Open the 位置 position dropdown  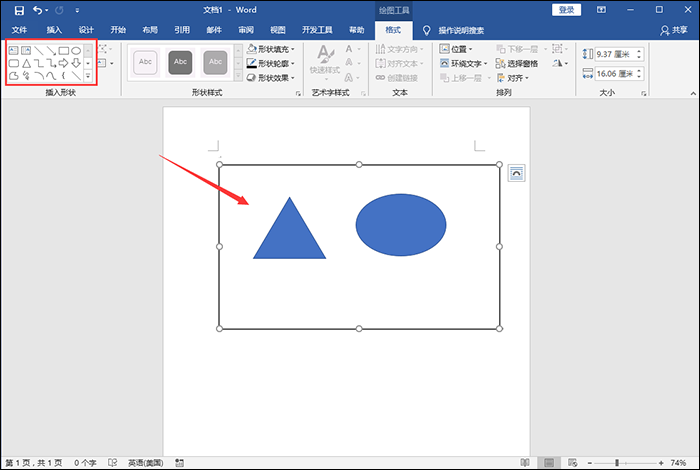pyautogui.click(x=456, y=49)
